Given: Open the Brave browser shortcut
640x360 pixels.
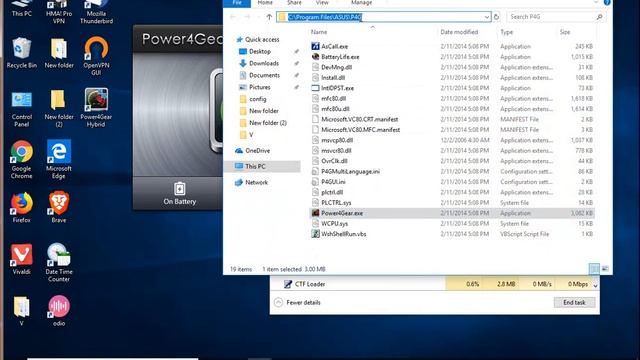Looking at the screenshot, I should click(x=59, y=207).
